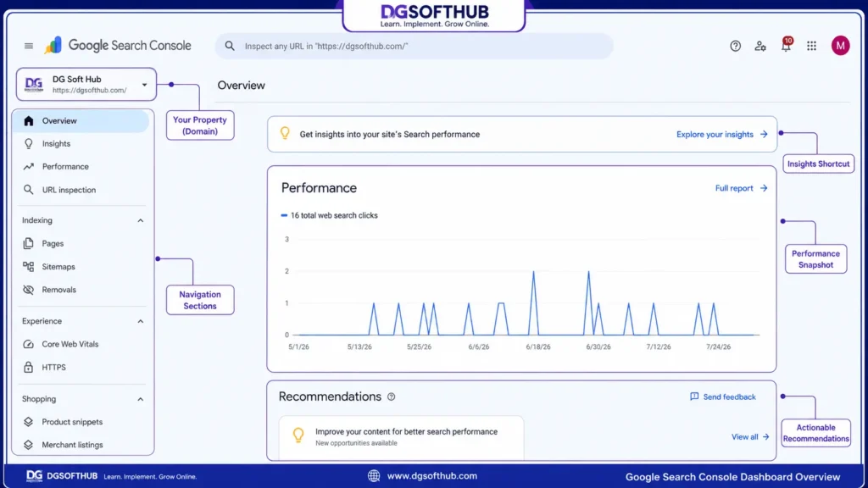Click Explore your insights link

pos(722,135)
